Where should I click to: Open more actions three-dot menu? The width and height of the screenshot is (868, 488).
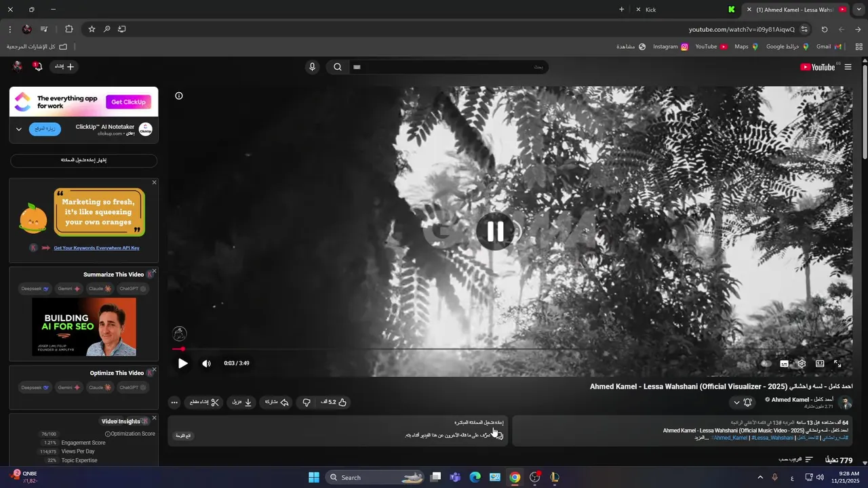coord(174,403)
